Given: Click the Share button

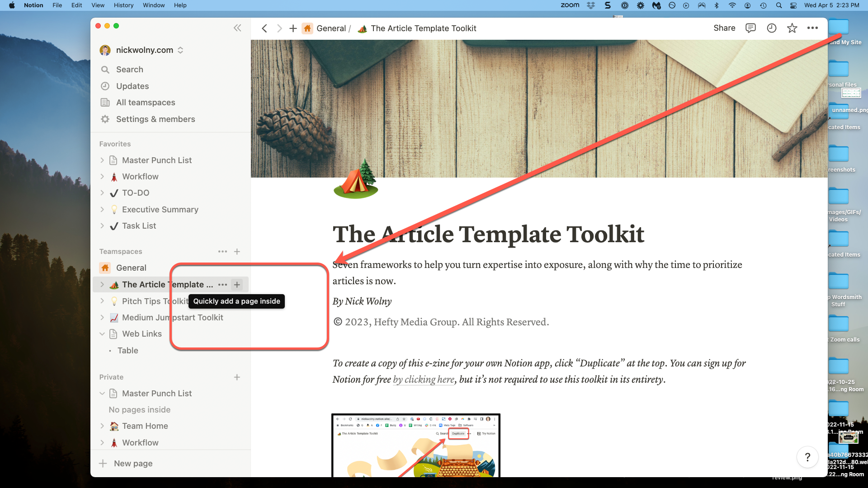Looking at the screenshot, I should click(x=724, y=28).
